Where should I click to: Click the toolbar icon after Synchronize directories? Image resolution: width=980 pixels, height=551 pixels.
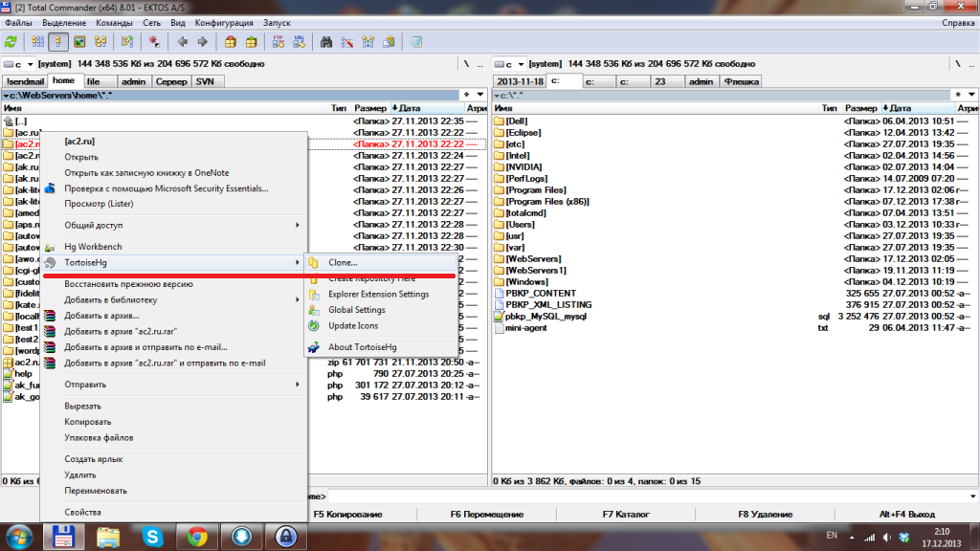(x=389, y=42)
